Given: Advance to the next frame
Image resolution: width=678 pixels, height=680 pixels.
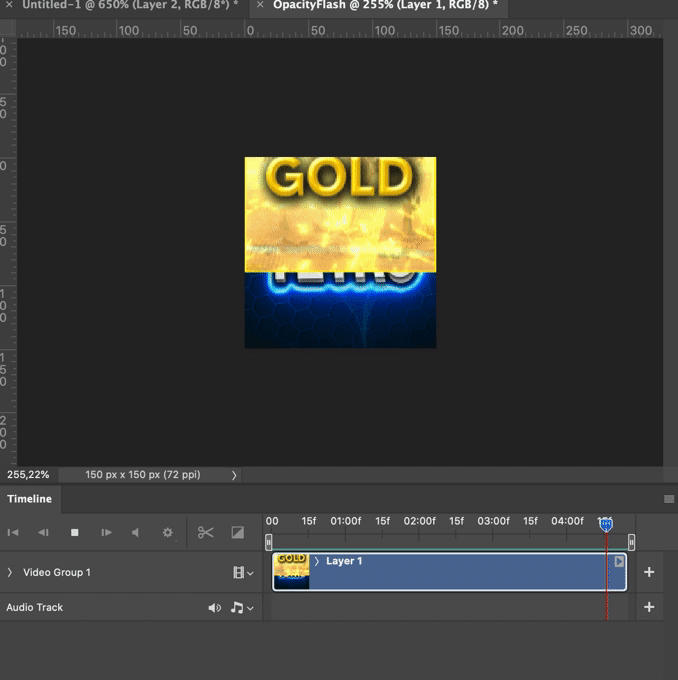Looking at the screenshot, I should pos(106,532).
